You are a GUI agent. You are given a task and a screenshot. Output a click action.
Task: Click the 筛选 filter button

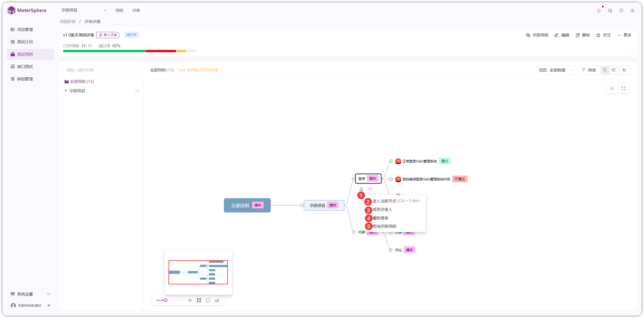pos(589,70)
